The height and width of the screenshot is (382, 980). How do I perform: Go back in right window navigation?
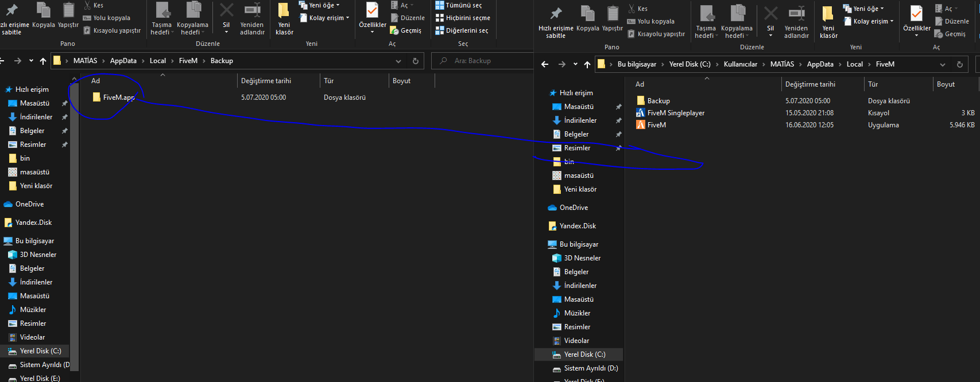point(545,64)
